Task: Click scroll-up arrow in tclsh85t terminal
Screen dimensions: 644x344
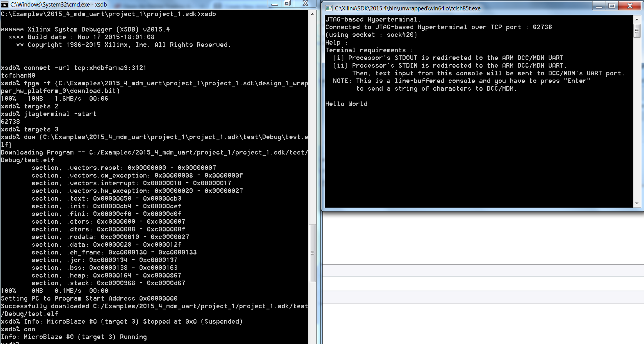Action: tap(637, 19)
